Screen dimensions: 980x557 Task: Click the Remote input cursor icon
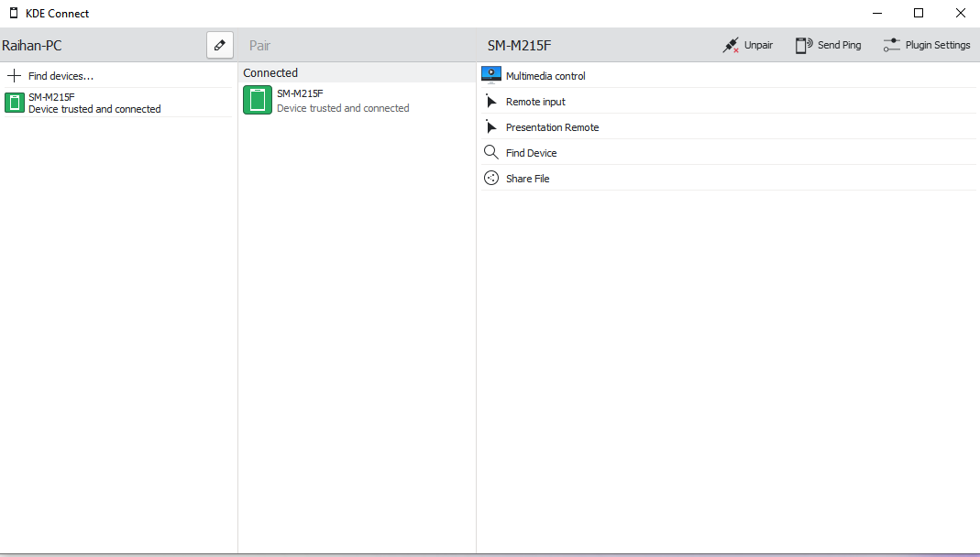[491, 101]
